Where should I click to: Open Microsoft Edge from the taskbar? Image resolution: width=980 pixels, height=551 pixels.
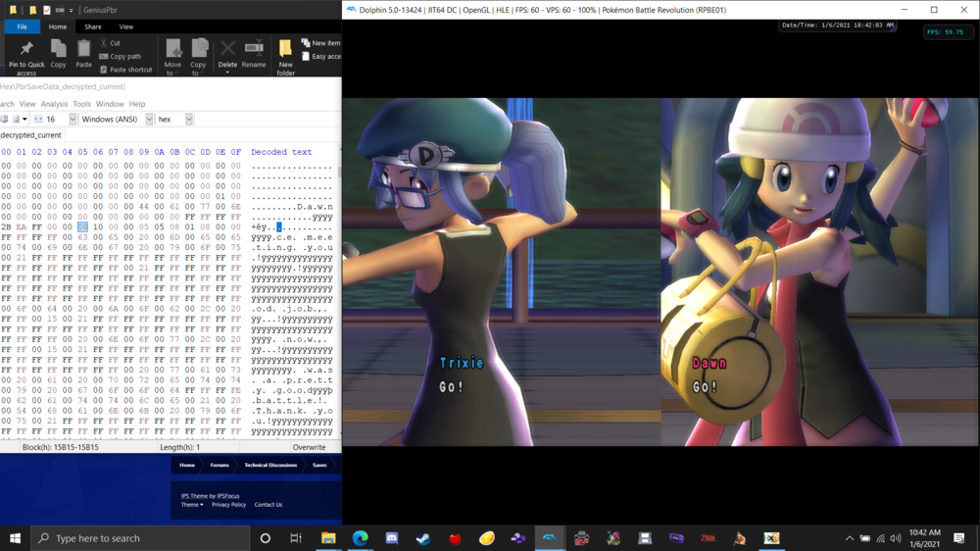360,538
